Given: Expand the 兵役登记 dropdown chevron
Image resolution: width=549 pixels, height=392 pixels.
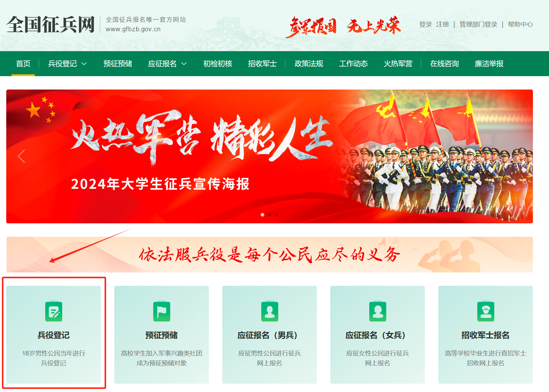Looking at the screenshot, I should (84, 64).
